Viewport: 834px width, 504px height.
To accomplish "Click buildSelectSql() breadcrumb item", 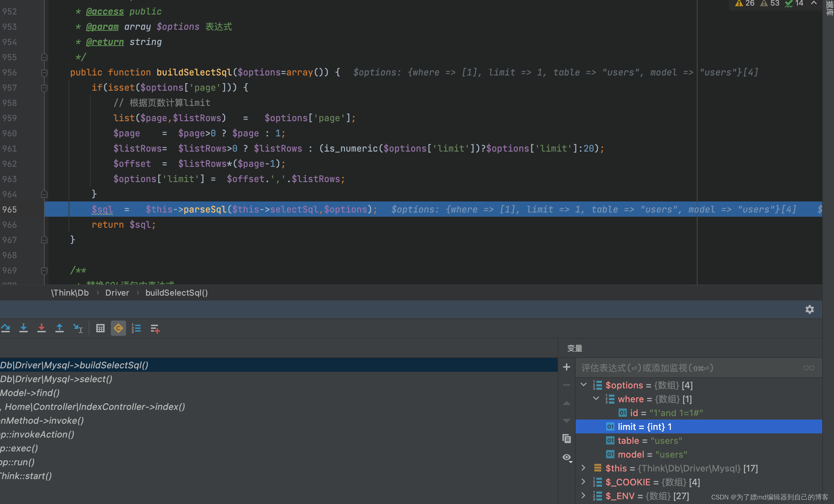I will pyautogui.click(x=177, y=293).
